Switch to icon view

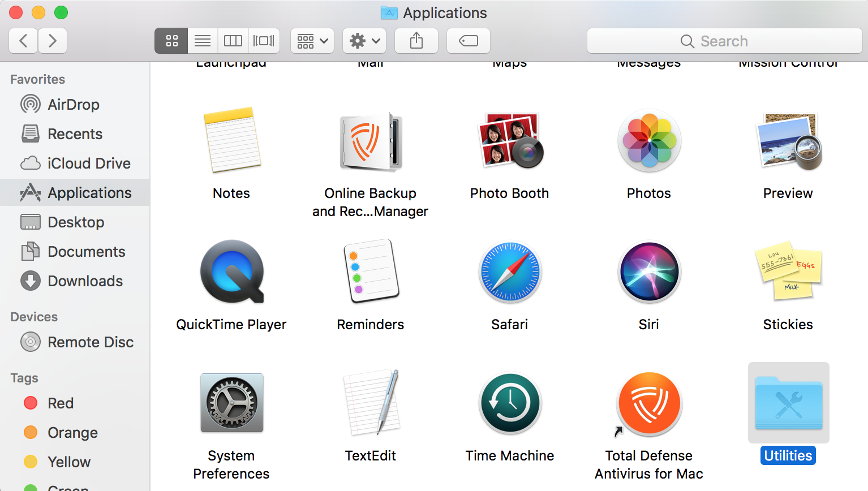171,41
